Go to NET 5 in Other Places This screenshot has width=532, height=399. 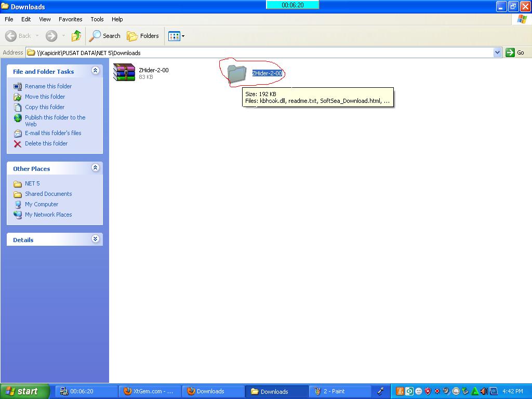tap(32, 183)
